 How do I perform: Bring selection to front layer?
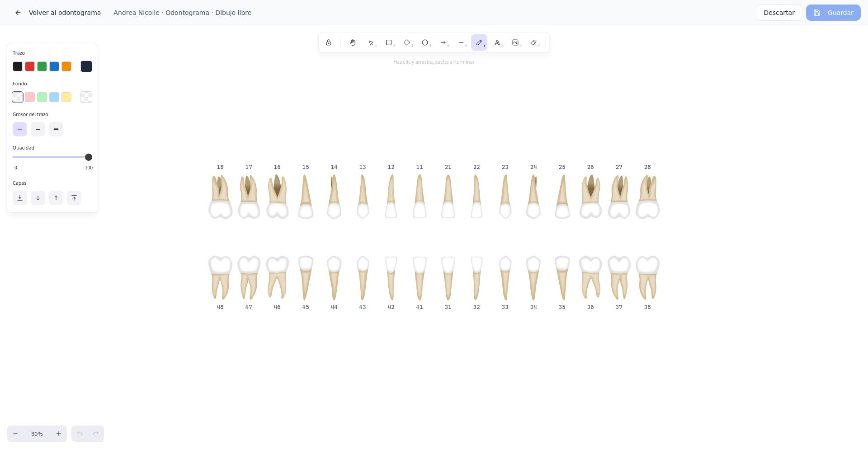click(74, 198)
